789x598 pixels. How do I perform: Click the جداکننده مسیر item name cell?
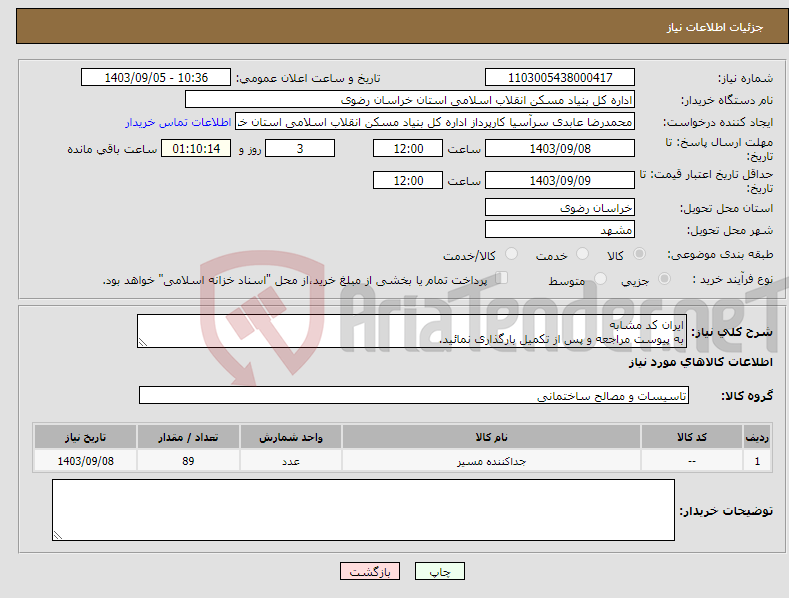pyautogui.click(x=491, y=461)
